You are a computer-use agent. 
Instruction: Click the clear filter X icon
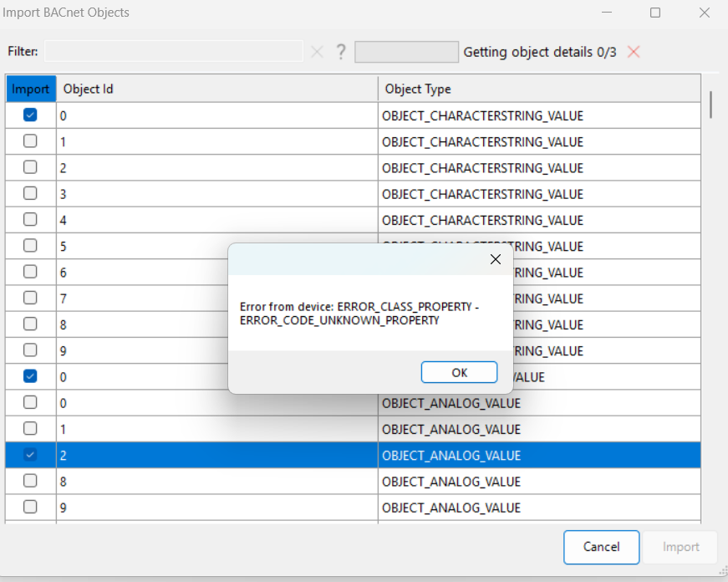[317, 52]
